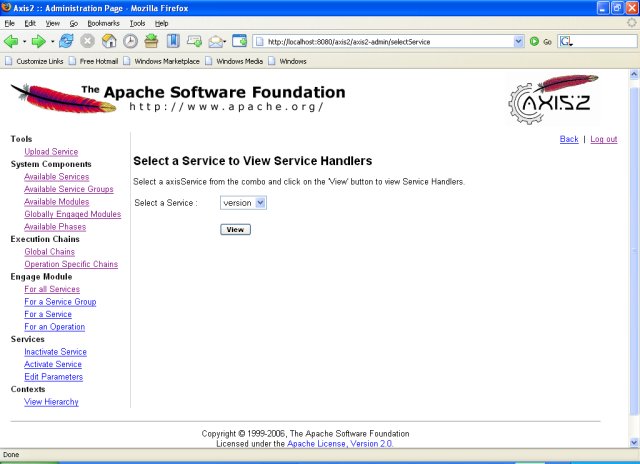Image resolution: width=640 pixels, height=464 pixels.
Task: Open the Back button history dropdown arrow
Action: 24,41
